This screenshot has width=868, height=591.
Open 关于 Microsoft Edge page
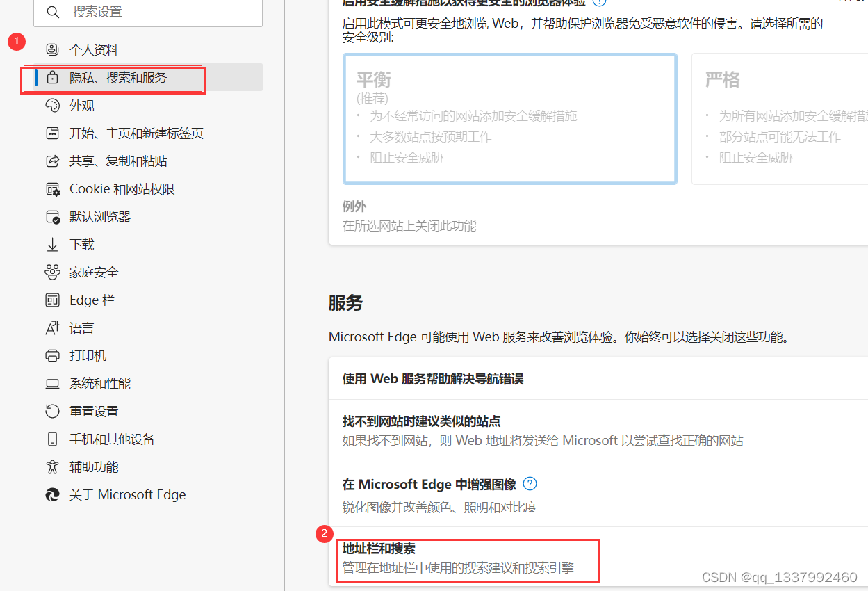128,494
